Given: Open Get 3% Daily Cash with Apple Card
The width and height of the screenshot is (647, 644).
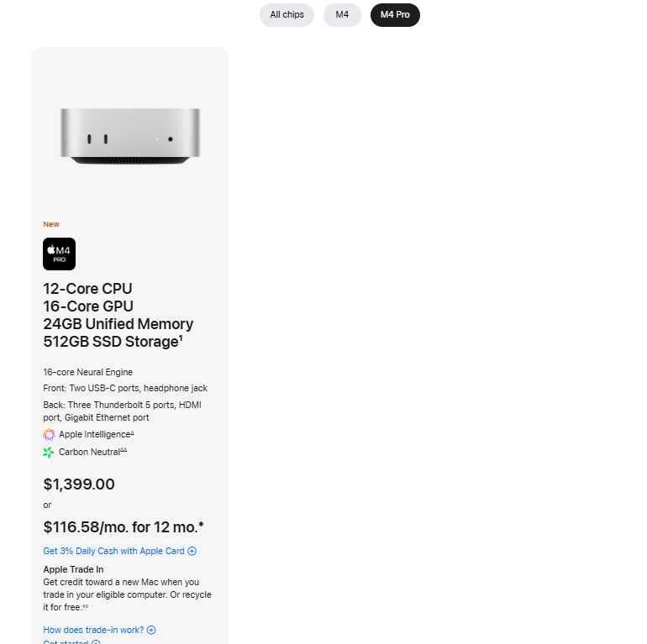Looking at the screenshot, I should click(113, 552).
